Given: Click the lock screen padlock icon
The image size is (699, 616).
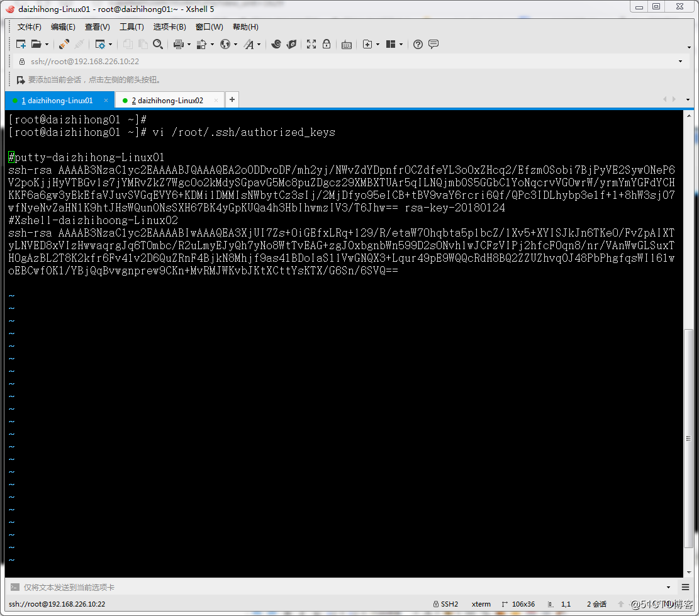Looking at the screenshot, I should coord(327,44).
